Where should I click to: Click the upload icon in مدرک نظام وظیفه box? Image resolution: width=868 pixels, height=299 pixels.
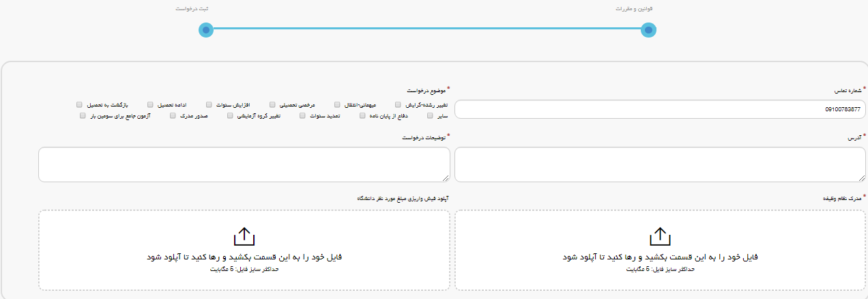tap(660, 236)
